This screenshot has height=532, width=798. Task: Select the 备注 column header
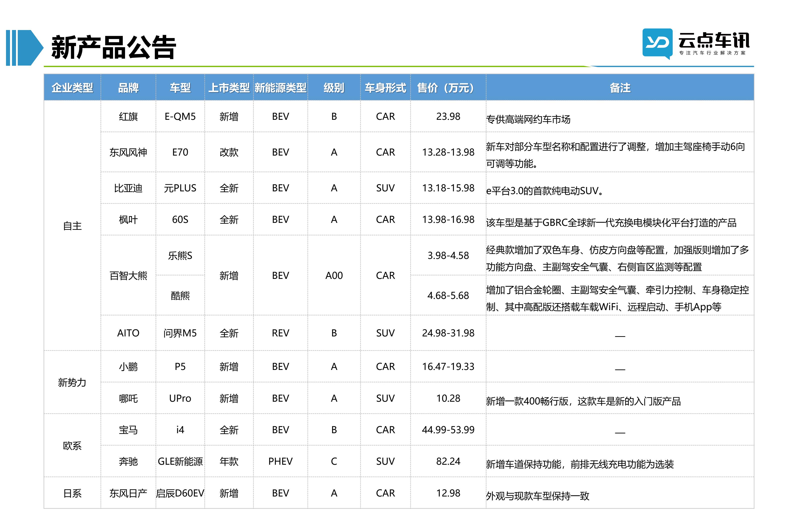[620, 88]
